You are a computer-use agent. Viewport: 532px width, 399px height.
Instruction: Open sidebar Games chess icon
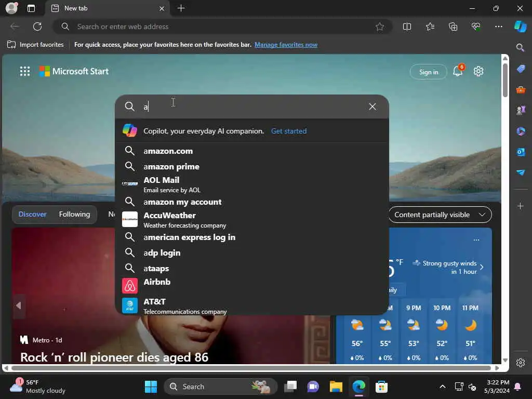[521, 110]
